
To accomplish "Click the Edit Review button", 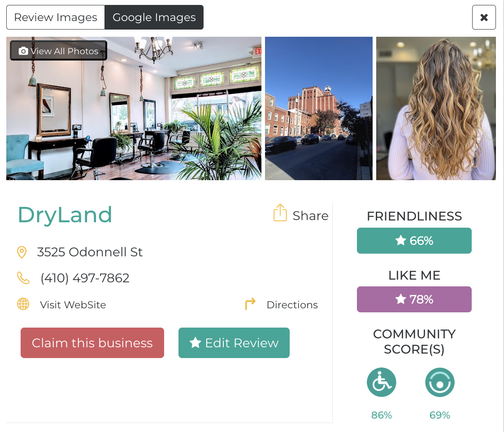I will [x=234, y=343].
